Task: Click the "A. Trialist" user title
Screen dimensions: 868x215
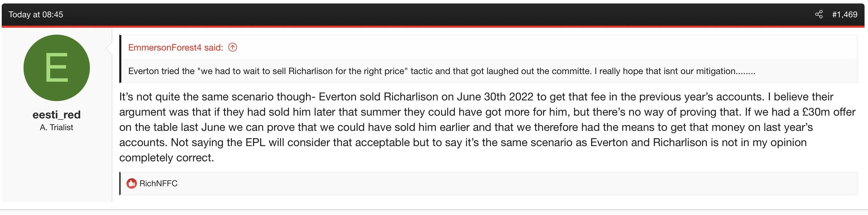Action: (56, 127)
